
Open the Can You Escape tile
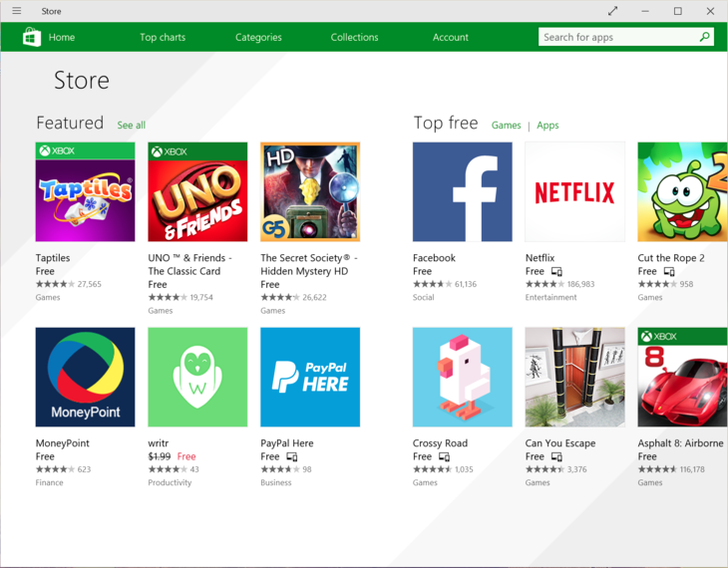[574, 377]
